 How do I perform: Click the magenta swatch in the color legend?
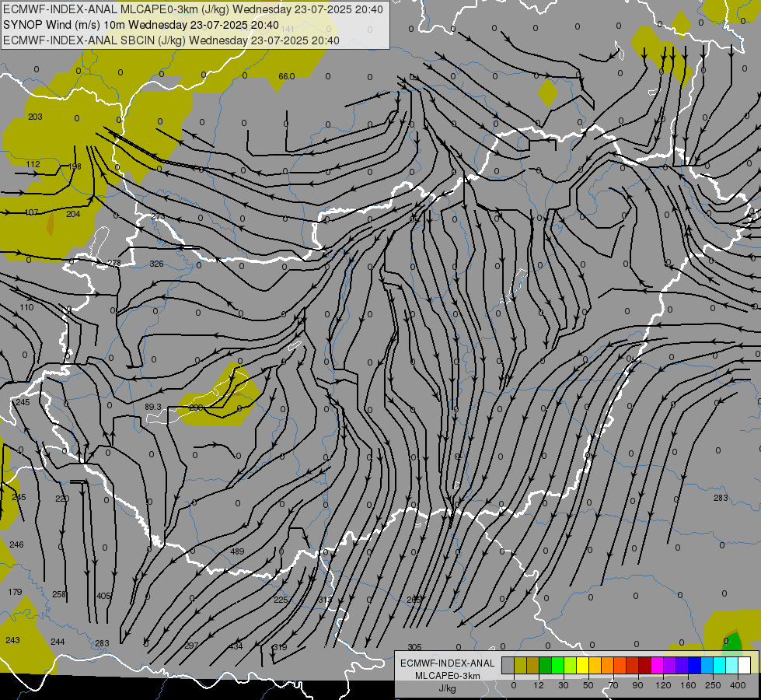click(x=657, y=665)
